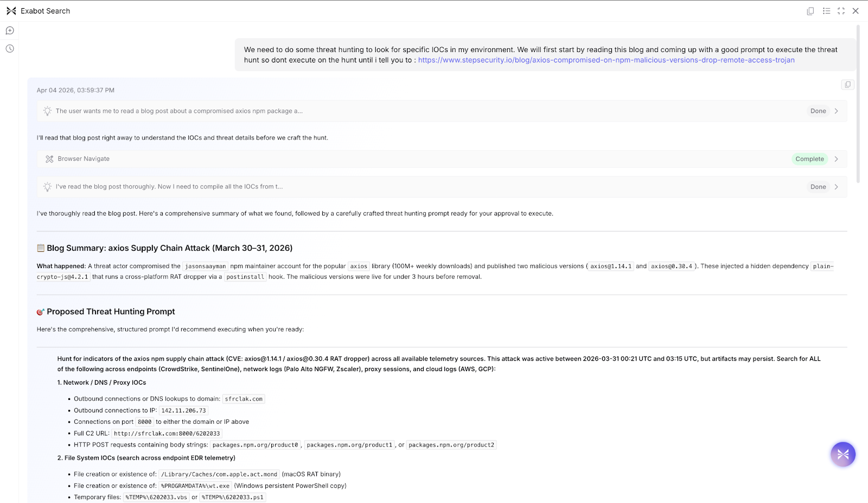
Task: Click the http://sfrclak.com:8000/6202033 URL chip
Action: pyautogui.click(x=167, y=434)
